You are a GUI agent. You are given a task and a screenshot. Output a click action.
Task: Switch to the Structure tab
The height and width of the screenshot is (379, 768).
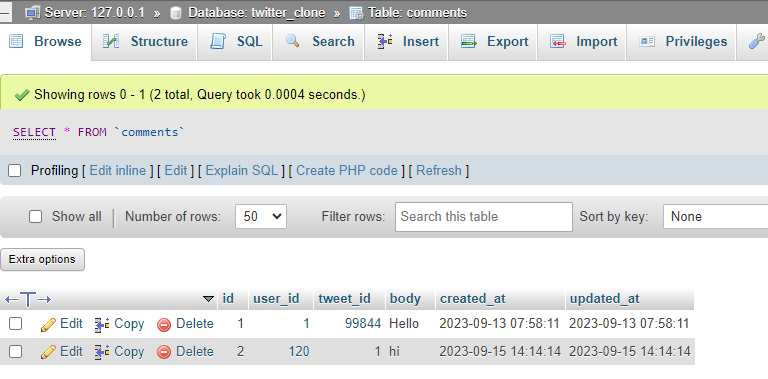(x=145, y=42)
